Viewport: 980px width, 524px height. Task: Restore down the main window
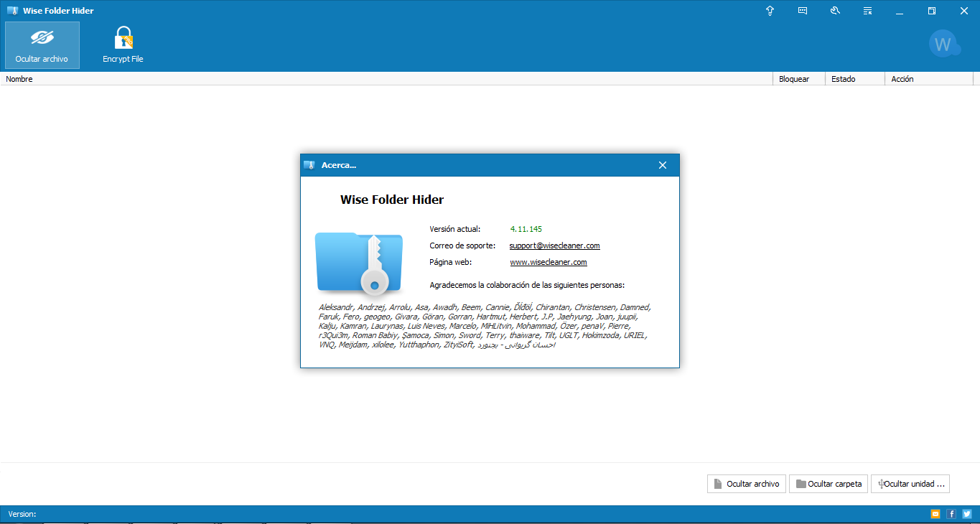[x=932, y=11]
